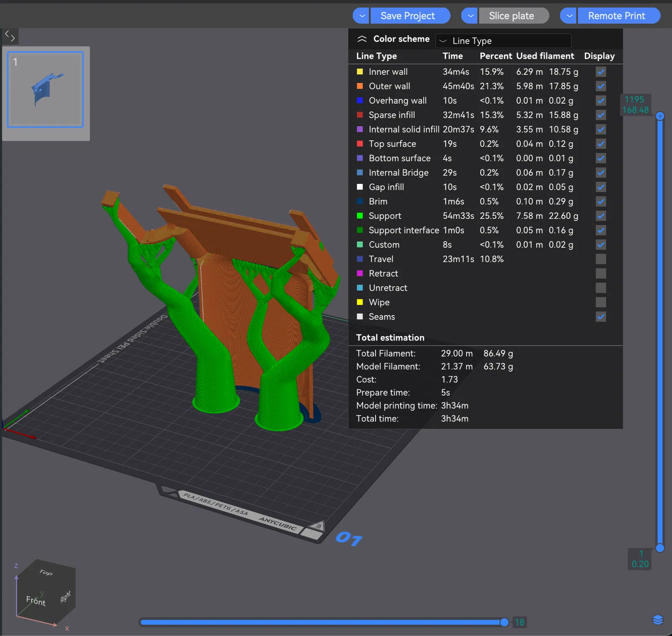Viewport: 672px width, 636px height.
Task: Click the horizontal slider value '18'
Action: [x=520, y=622]
